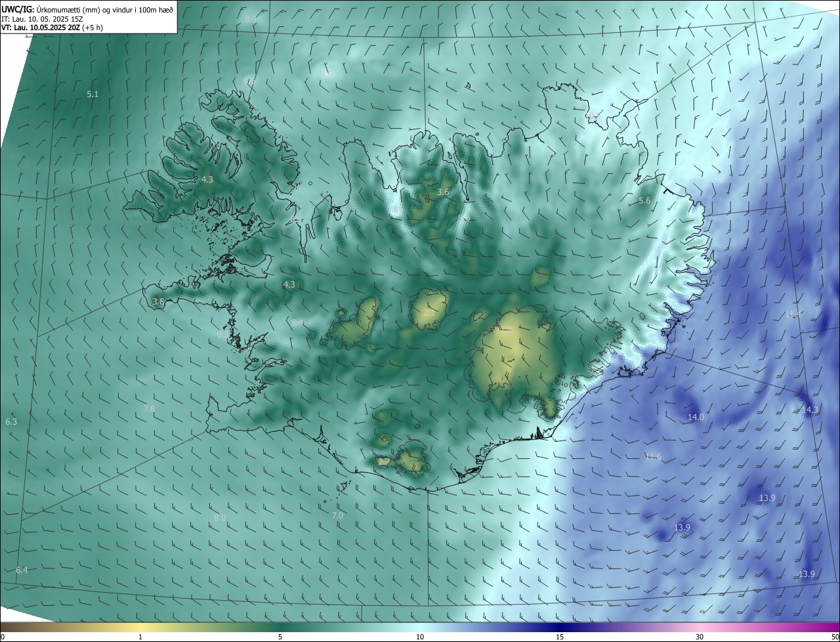Click the 0 tick label on the color scale
This screenshot has width=840, height=642.
[x=3, y=637]
